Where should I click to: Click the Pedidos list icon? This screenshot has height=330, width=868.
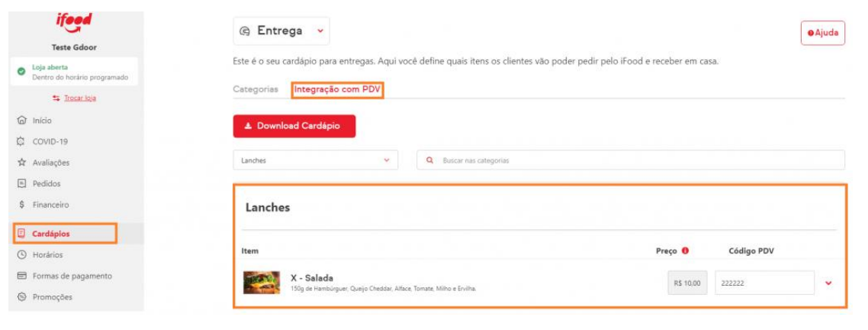[21, 183]
